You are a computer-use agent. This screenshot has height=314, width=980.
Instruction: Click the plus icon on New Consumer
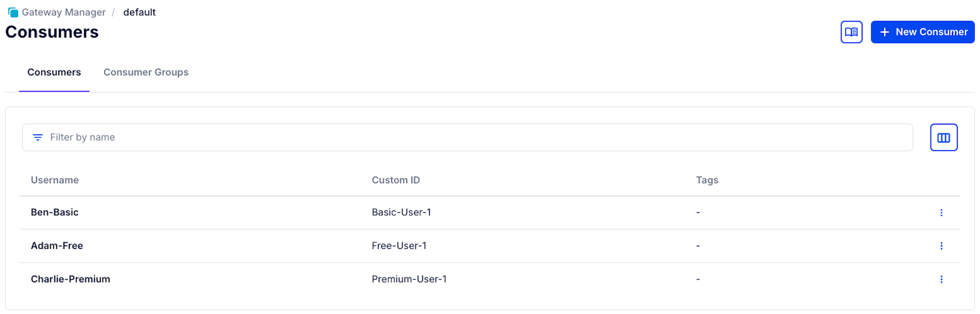(884, 32)
